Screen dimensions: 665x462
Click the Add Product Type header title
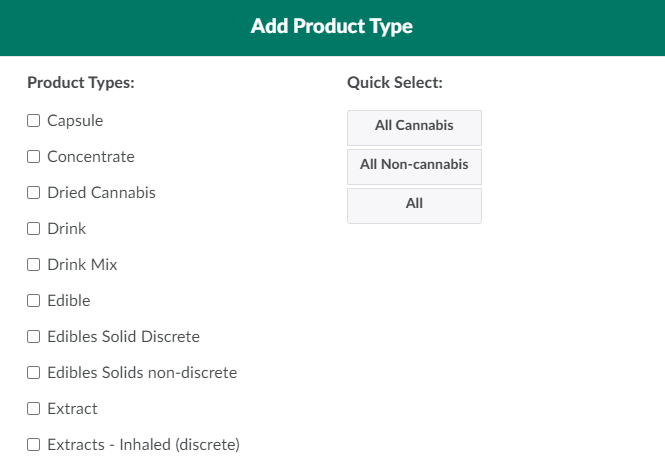coord(332,27)
